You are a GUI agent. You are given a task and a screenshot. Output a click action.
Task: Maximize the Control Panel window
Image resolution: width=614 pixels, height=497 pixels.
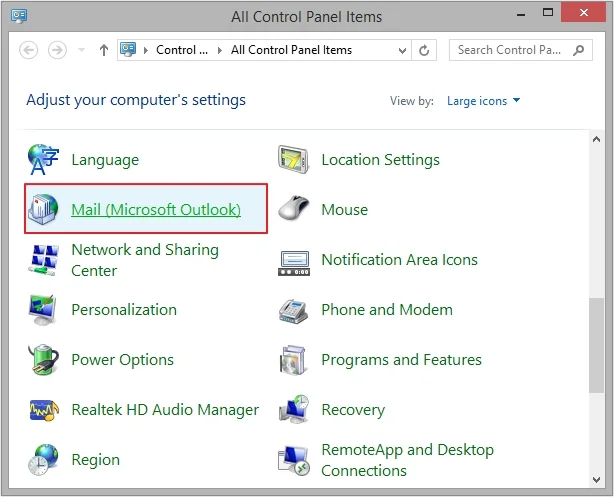click(x=548, y=13)
